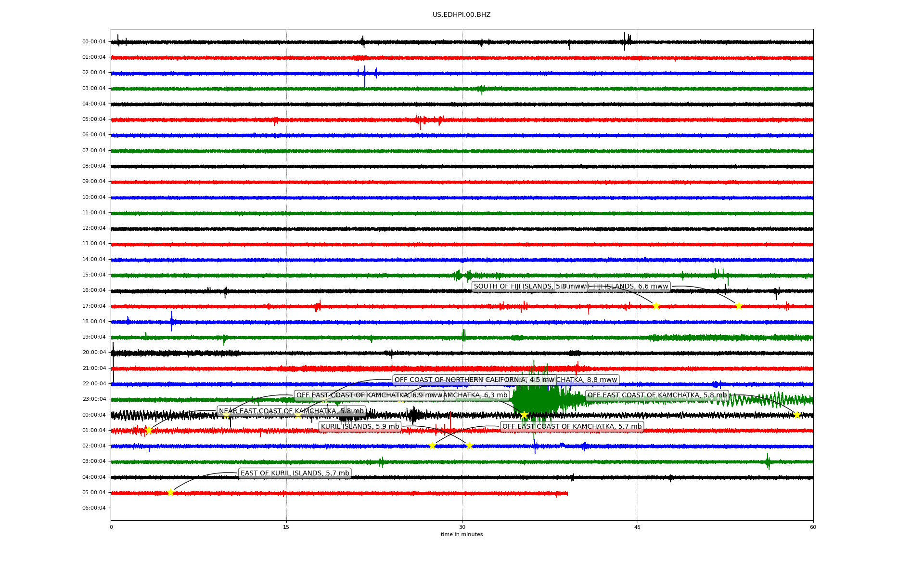Click 'OFF EAST COAST OF KAMCHATKA, 6.9 mww' label

coord(369,395)
